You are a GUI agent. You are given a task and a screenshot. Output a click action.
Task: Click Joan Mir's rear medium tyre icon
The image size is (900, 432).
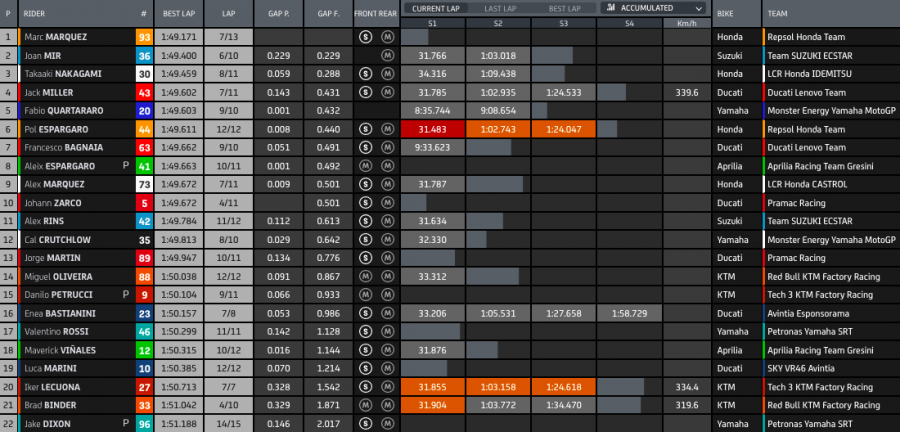pyautogui.click(x=386, y=55)
